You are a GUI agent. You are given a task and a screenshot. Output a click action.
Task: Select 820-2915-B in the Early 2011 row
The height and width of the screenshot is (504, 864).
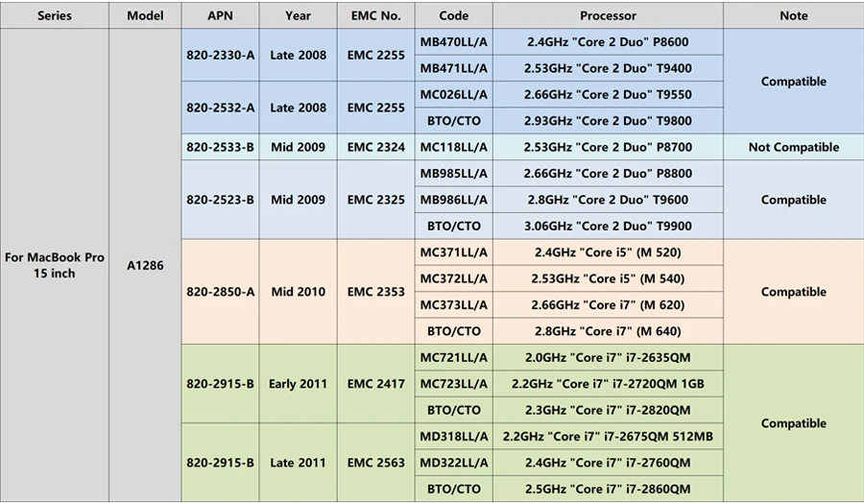click(x=220, y=383)
